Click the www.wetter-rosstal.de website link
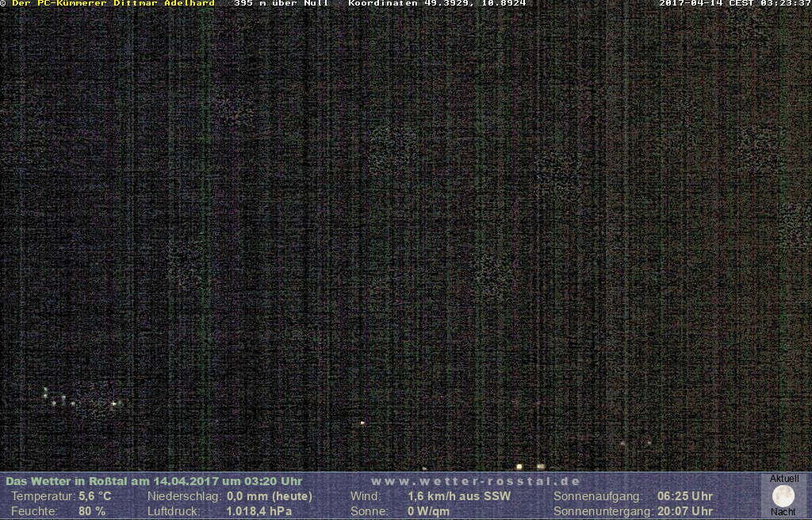 [476, 481]
